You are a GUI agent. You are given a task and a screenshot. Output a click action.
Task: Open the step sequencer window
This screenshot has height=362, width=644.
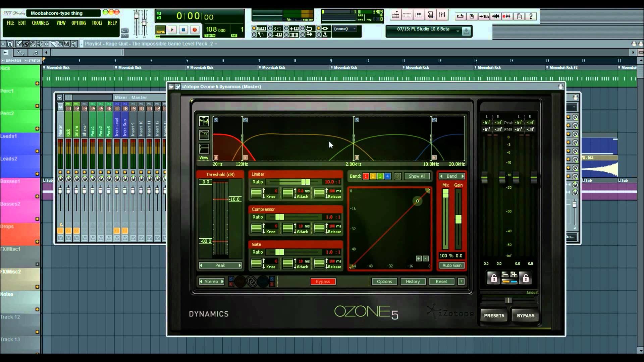(x=407, y=15)
